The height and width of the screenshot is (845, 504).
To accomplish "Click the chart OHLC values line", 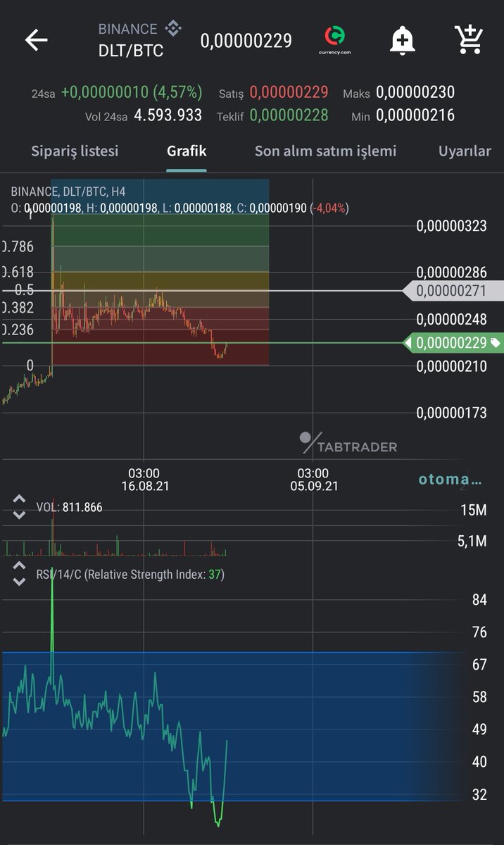I will pyautogui.click(x=179, y=208).
